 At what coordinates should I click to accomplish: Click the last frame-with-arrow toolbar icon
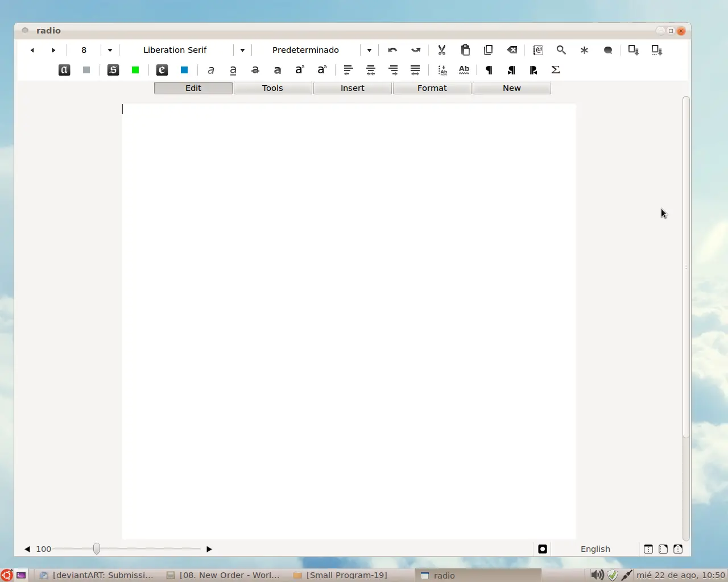[657, 50]
